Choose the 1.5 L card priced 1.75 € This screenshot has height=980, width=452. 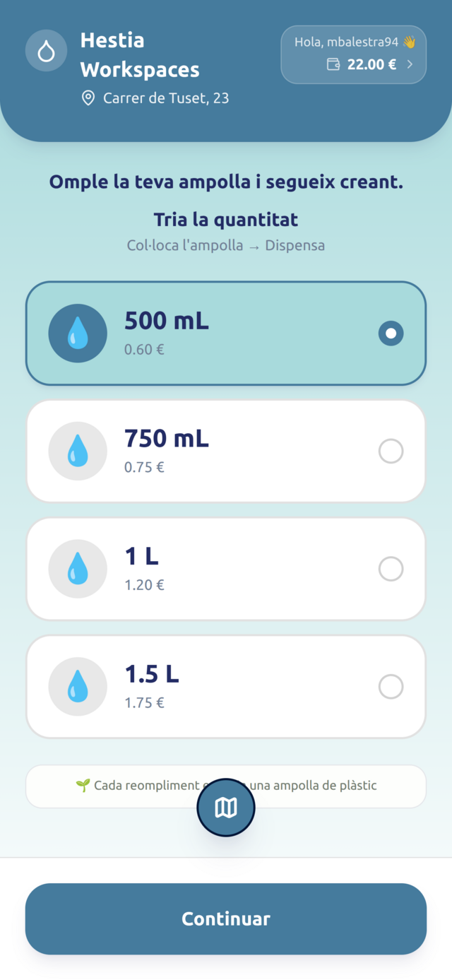point(226,687)
